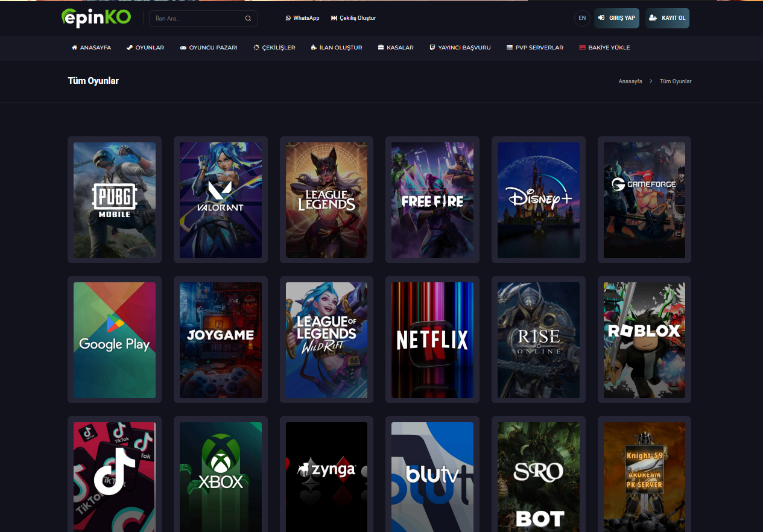763x532 pixels.
Task: Select the Roblox card
Action: [645, 340]
